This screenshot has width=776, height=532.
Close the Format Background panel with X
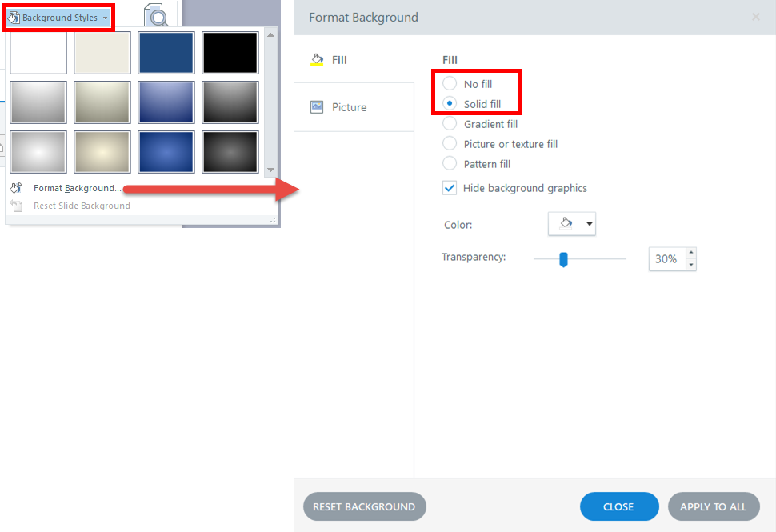point(756,18)
